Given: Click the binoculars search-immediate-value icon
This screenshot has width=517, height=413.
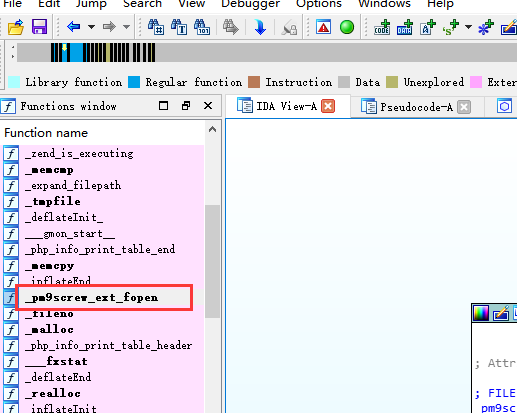Looking at the screenshot, I should coord(156,27).
